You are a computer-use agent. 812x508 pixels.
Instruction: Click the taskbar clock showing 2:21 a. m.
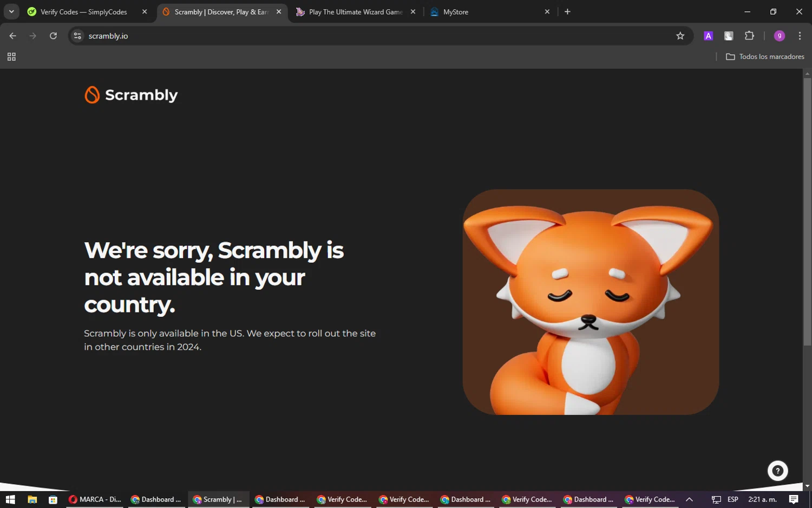[762, 499]
